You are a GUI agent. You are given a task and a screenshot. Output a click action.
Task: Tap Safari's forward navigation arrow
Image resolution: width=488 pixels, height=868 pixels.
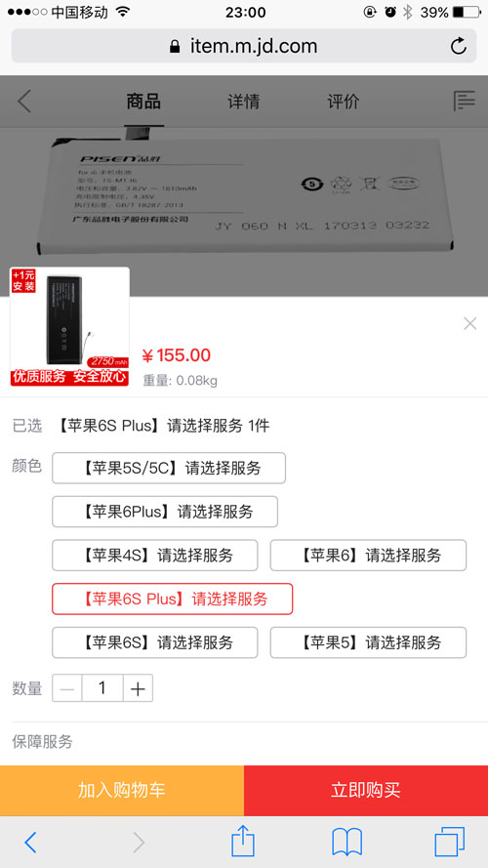pyautogui.click(x=139, y=842)
